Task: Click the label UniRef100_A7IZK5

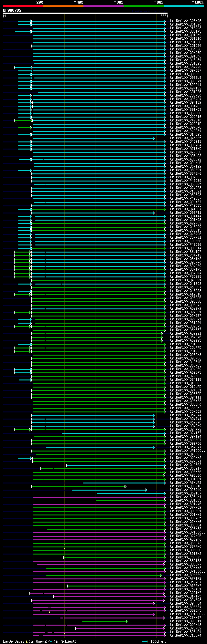Action: click(x=186, y=149)
